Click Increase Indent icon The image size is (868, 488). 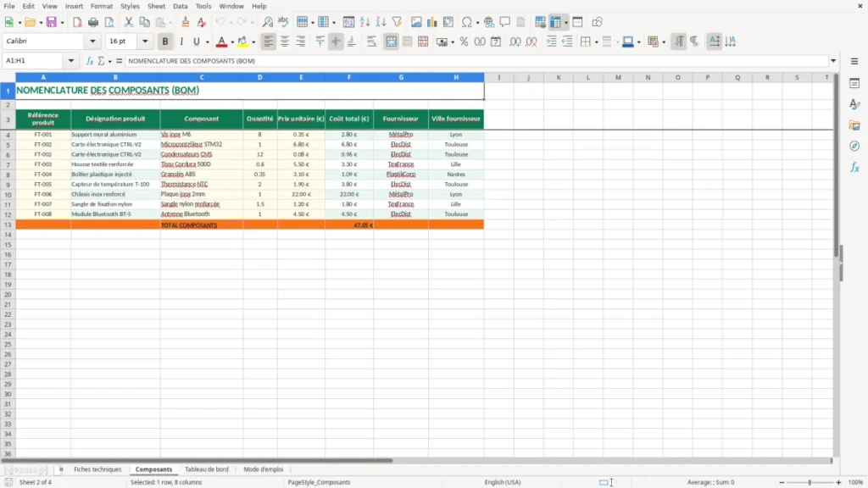(551, 42)
